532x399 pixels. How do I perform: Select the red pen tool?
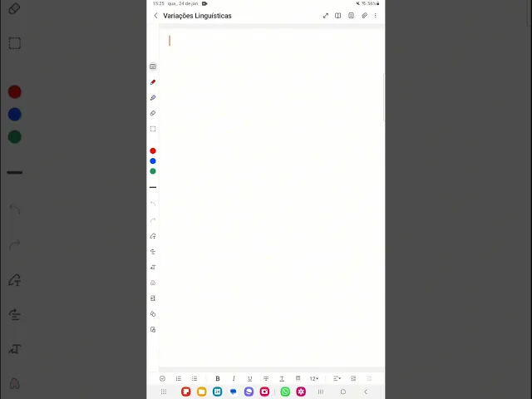153,82
